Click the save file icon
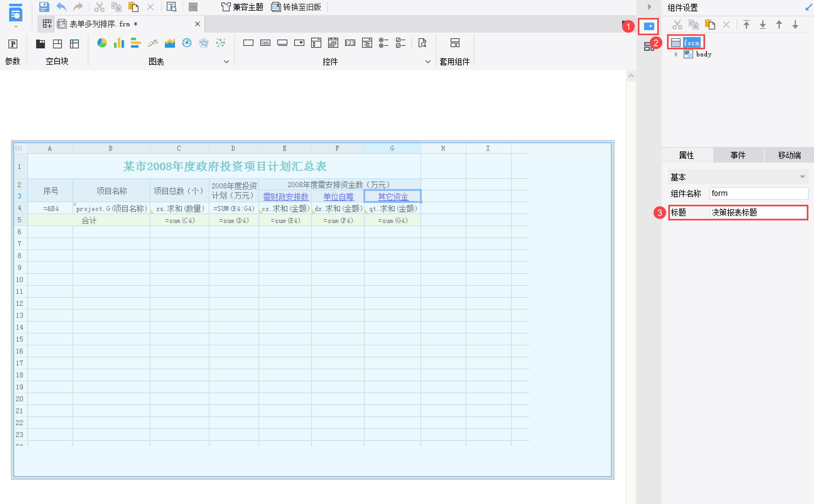 [44, 7]
